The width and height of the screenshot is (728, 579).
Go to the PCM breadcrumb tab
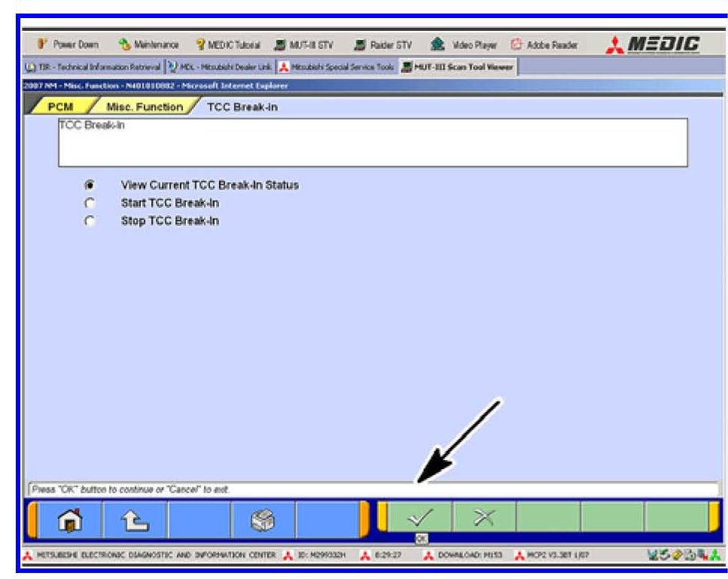60,107
